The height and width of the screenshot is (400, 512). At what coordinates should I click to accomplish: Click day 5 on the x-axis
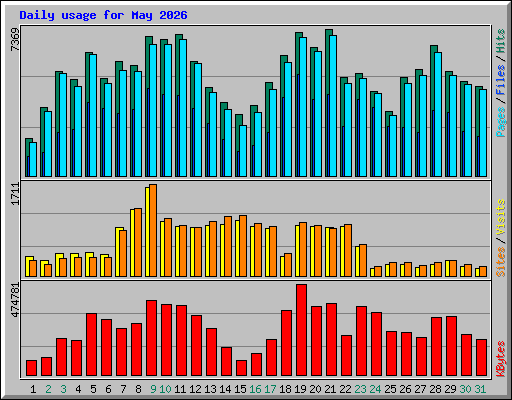(93, 389)
